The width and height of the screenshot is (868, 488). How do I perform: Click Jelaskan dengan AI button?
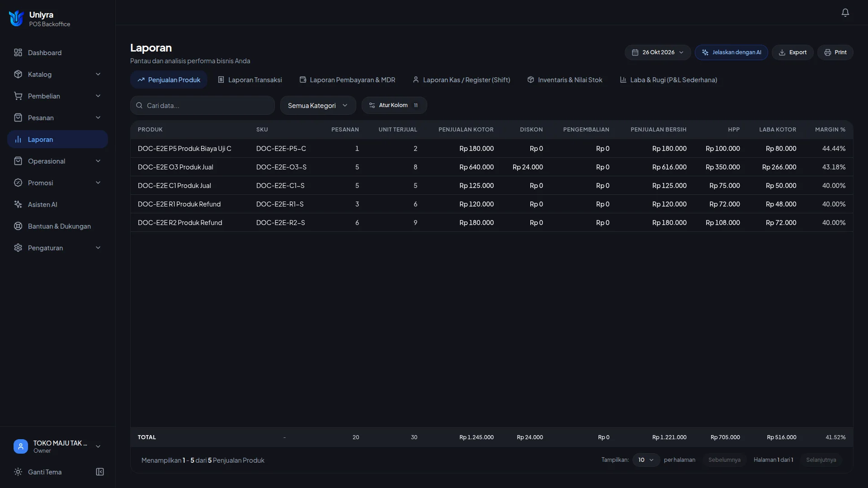pyautogui.click(x=731, y=52)
